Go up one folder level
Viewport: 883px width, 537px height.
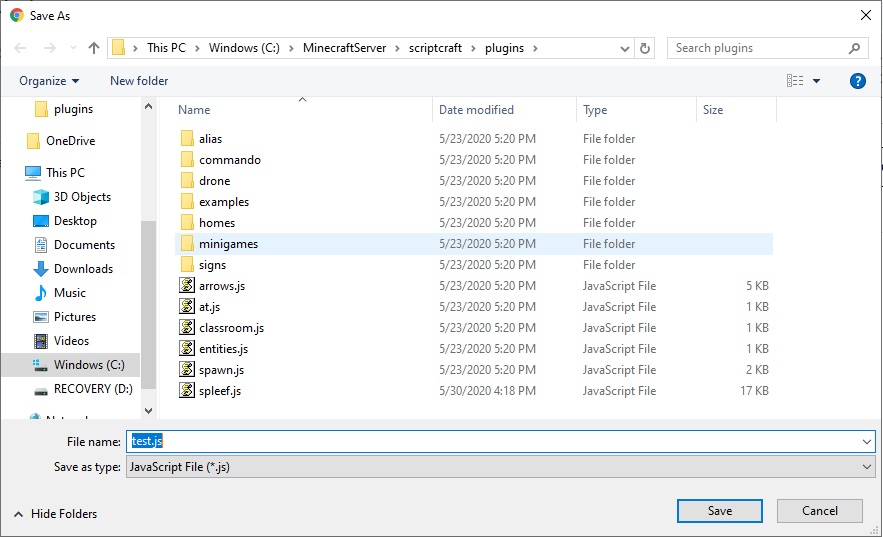point(94,48)
